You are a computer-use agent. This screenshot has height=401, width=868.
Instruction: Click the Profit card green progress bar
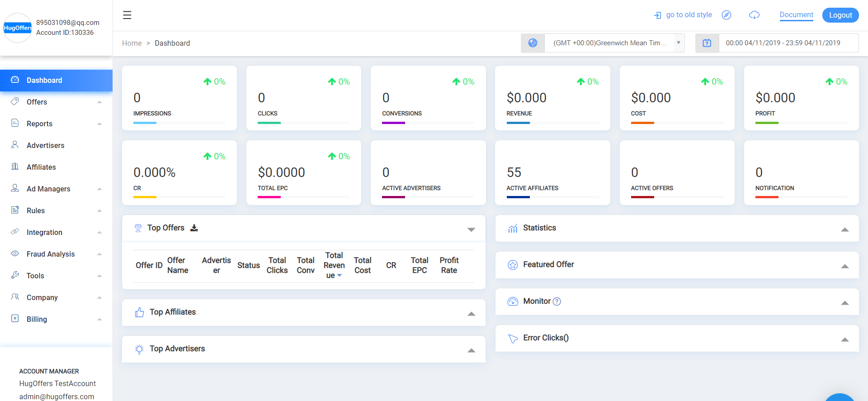point(767,123)
